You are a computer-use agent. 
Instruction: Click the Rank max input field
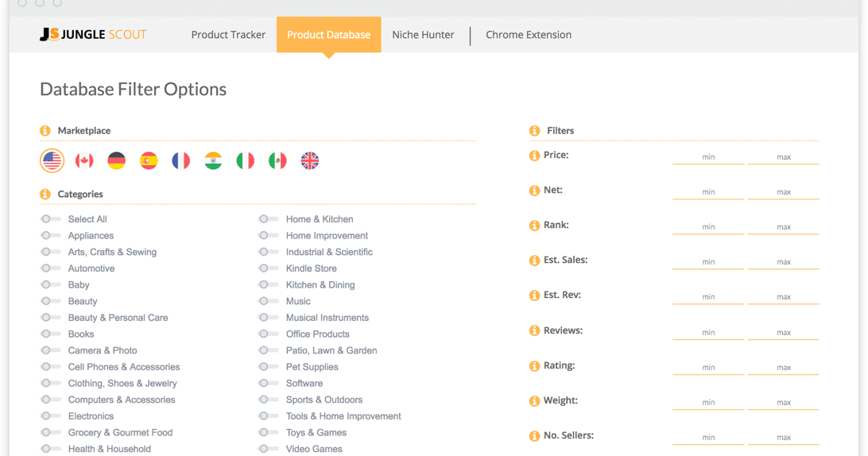click(x=783, y=227)
